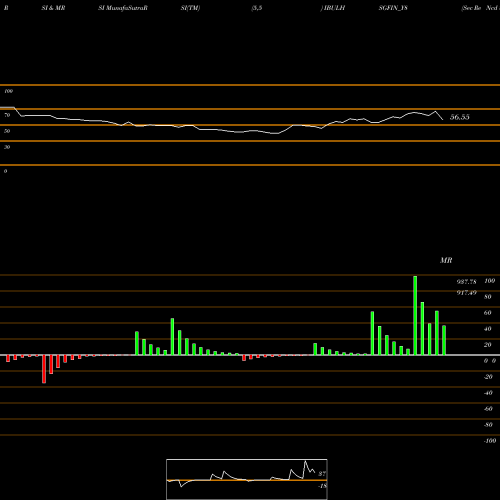Click the 'SI & MR' header text
Screen dimensions: 500x500
(53, 8)
